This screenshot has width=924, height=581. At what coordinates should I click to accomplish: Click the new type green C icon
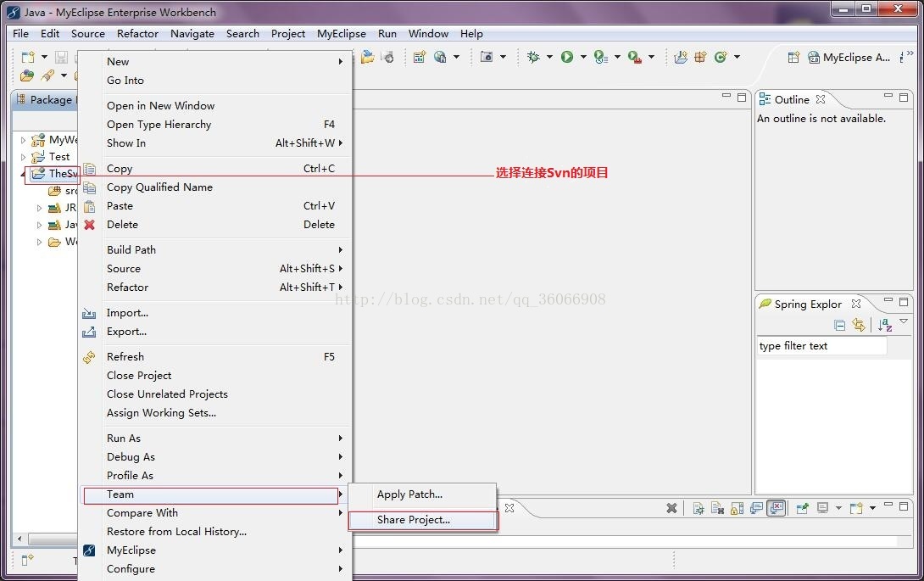(x=720, y=57)
